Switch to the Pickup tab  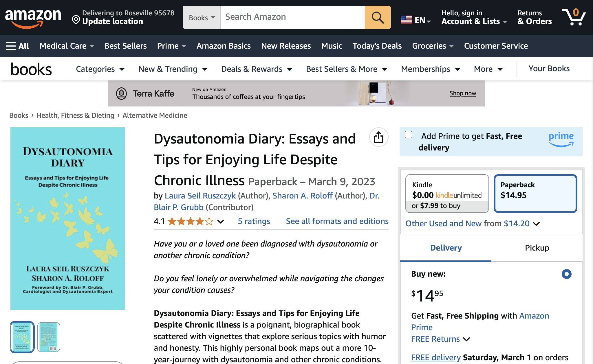click(537, 248)
